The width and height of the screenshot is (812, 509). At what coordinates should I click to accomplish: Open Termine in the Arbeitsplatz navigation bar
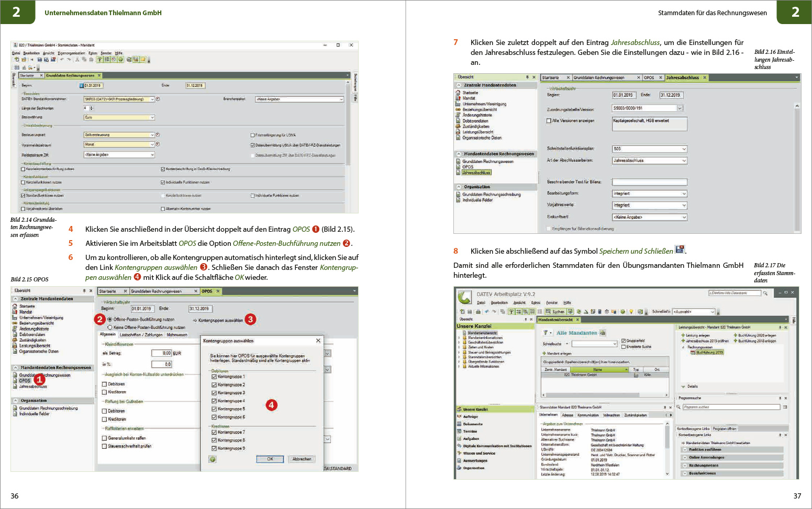click(470, 432)
